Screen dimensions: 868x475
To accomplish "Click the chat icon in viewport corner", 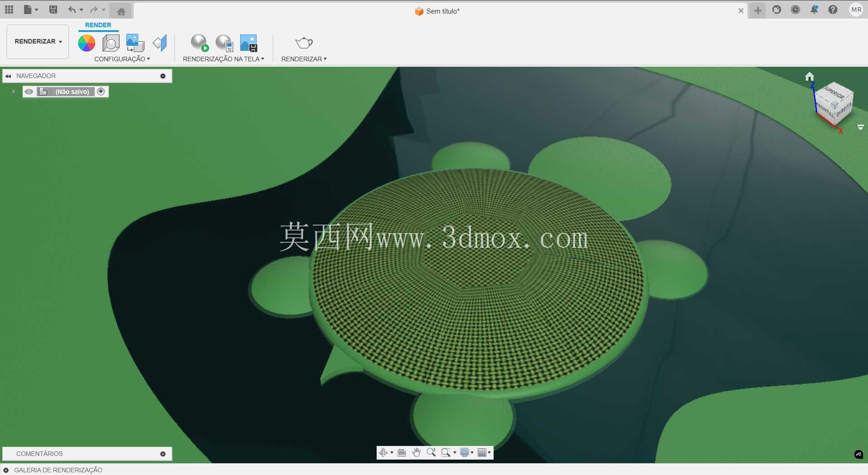I will coord(858,454).
